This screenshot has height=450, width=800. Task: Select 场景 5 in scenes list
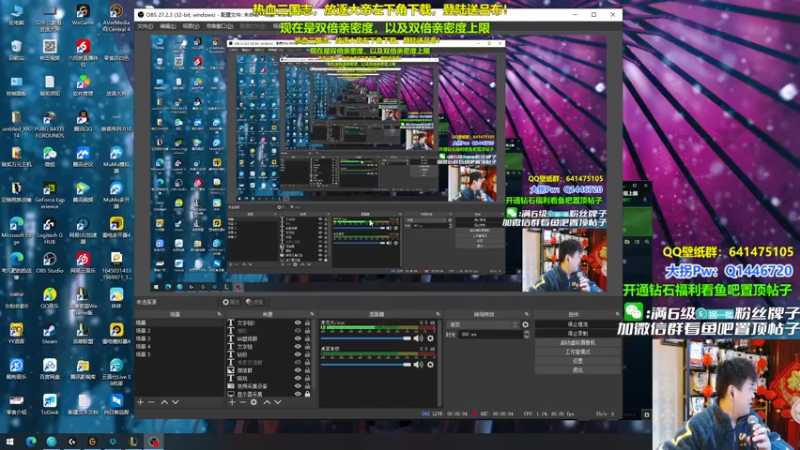(x=179, y=354)
